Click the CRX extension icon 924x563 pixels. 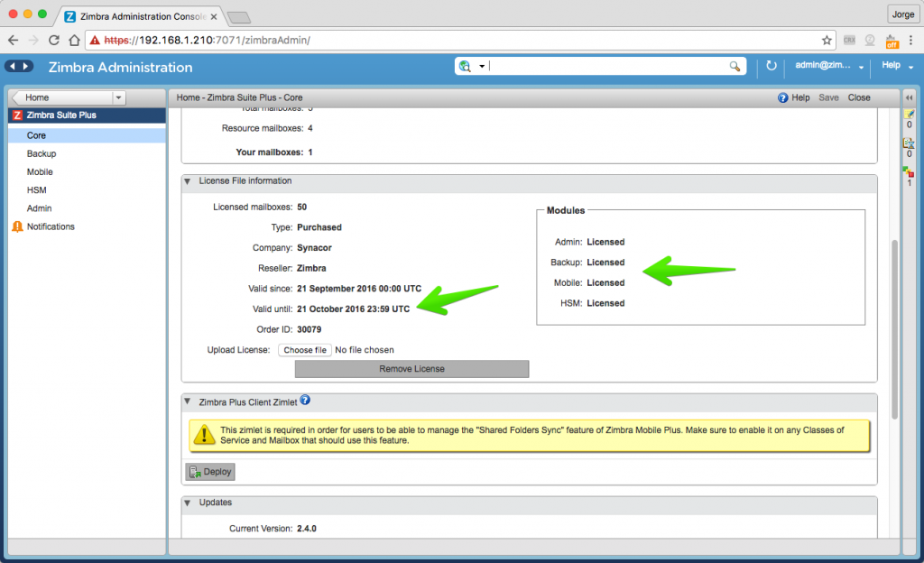point(849,40)
